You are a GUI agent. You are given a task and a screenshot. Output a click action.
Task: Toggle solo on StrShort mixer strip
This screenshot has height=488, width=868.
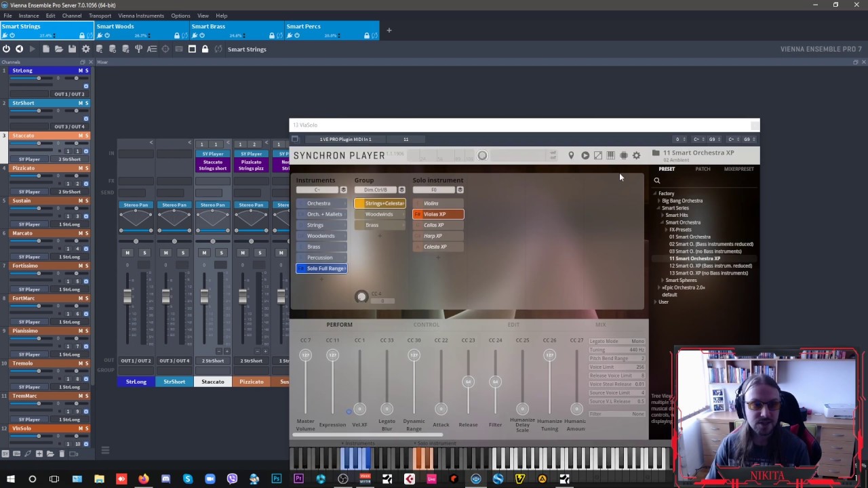[x=182, y=253]
